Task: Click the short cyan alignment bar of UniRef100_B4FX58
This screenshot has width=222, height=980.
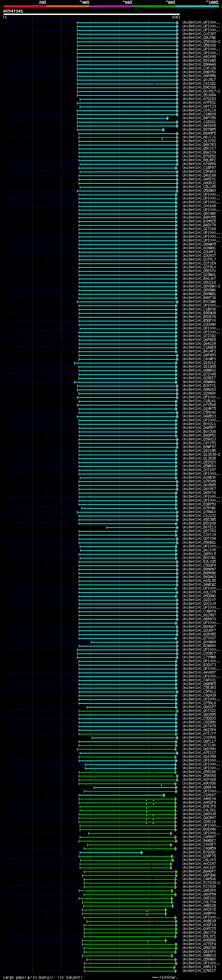Action: [x=123, y=118]
